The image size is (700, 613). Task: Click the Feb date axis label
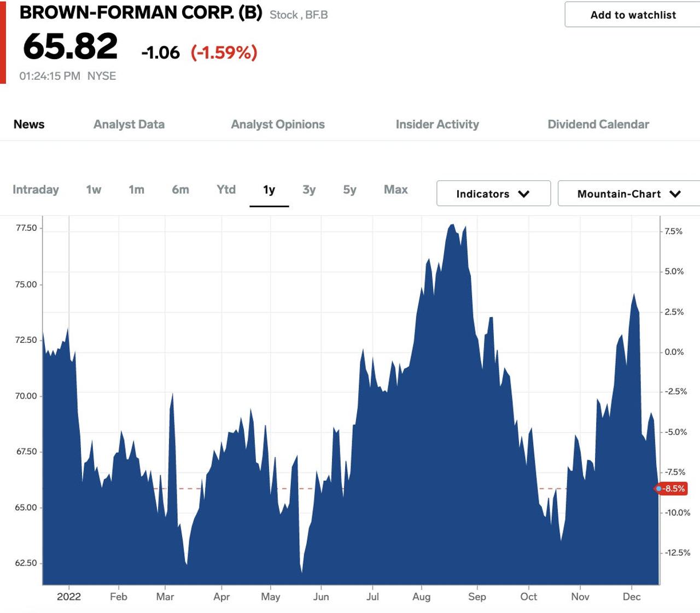coord(119,597)
